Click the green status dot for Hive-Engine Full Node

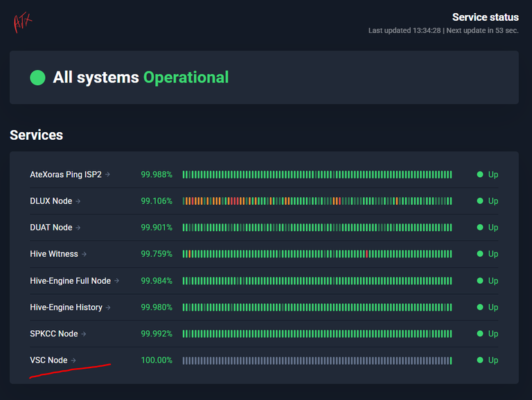pos(480,281)
